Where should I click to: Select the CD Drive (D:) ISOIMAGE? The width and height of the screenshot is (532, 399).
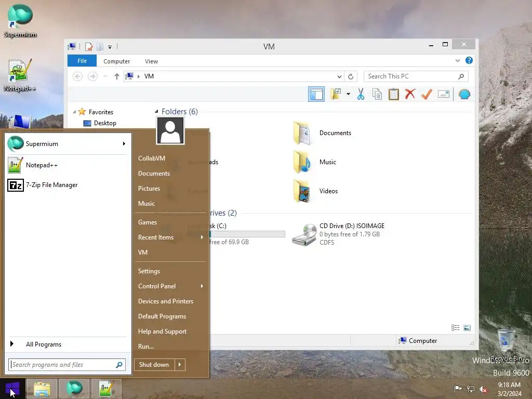click(339, 234)
